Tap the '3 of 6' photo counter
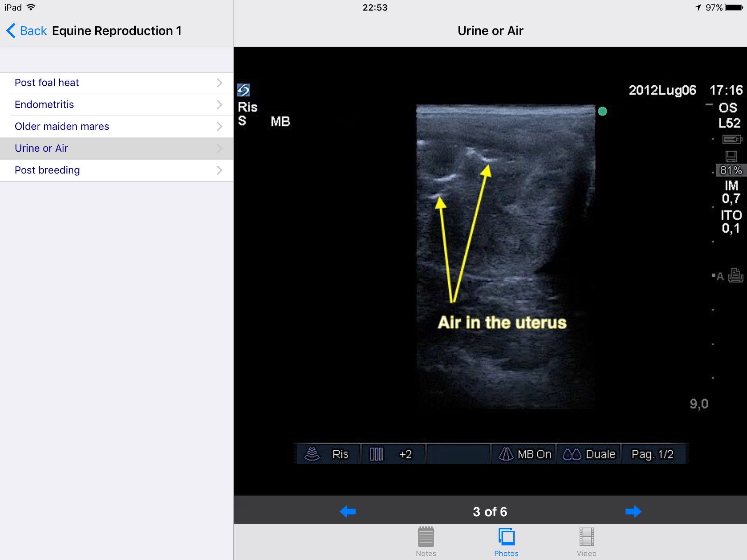Viewport: 747px width, 560px height. pos(490,512)
